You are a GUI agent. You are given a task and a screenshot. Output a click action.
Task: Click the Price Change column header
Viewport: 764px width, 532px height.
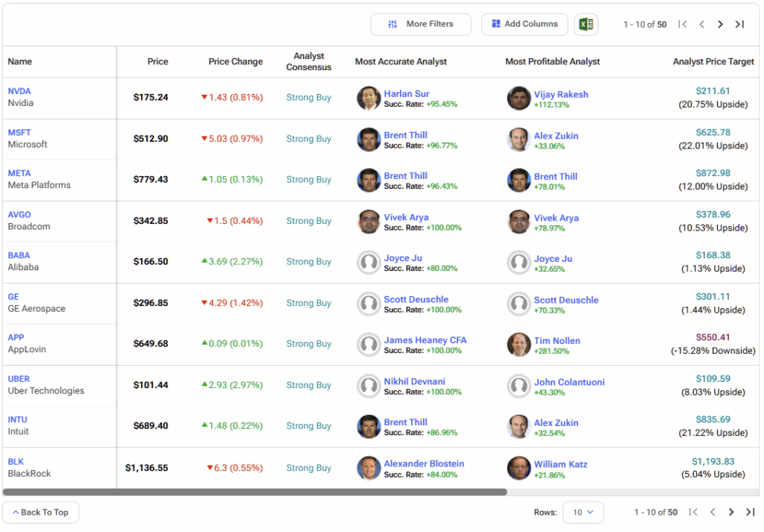click(236, 61)
